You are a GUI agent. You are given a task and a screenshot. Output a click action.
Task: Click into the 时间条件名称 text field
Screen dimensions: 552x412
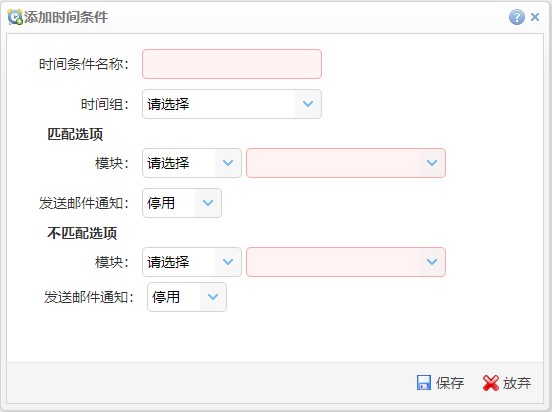click(x=232, y=64)
